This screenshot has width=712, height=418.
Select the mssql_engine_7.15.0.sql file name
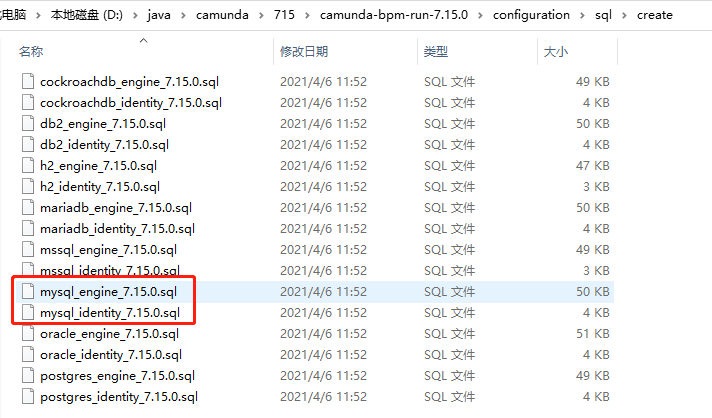click(x=109, y=250)
